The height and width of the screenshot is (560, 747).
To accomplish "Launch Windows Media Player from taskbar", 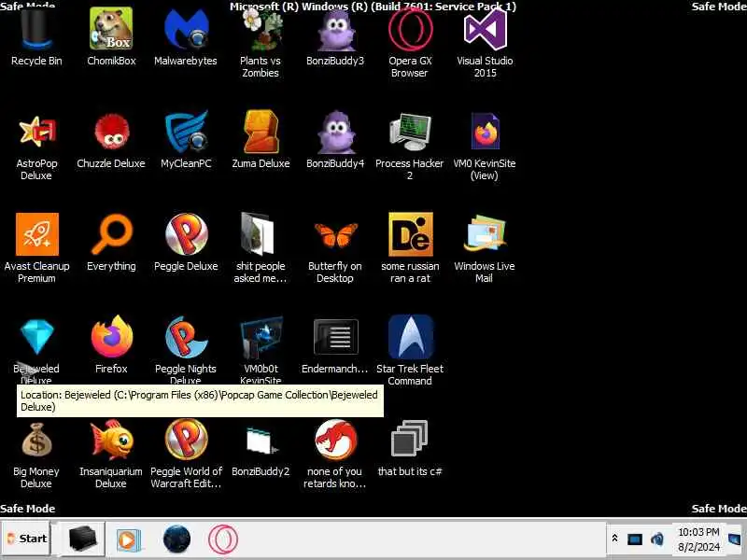I will 128,539.
